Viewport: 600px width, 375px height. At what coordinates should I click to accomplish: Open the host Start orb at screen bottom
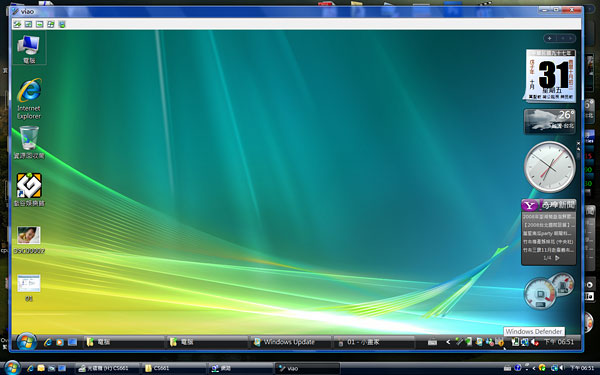(12, 368)
